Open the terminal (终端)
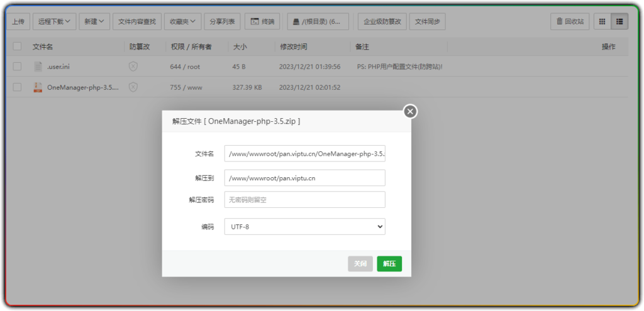Image resolution: width=644 pixels, height=311 pixels. pos(262,21)
